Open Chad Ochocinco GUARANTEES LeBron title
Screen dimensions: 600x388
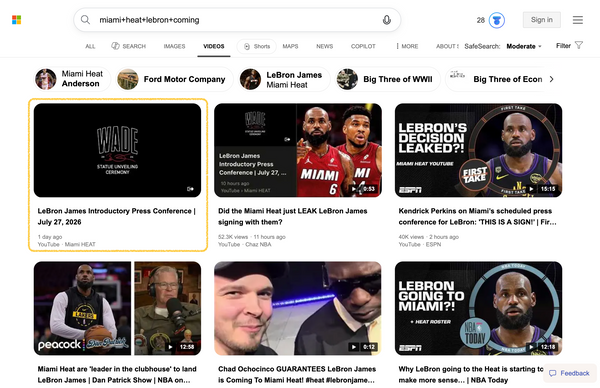pyautogui.click(x=297, y=375)
